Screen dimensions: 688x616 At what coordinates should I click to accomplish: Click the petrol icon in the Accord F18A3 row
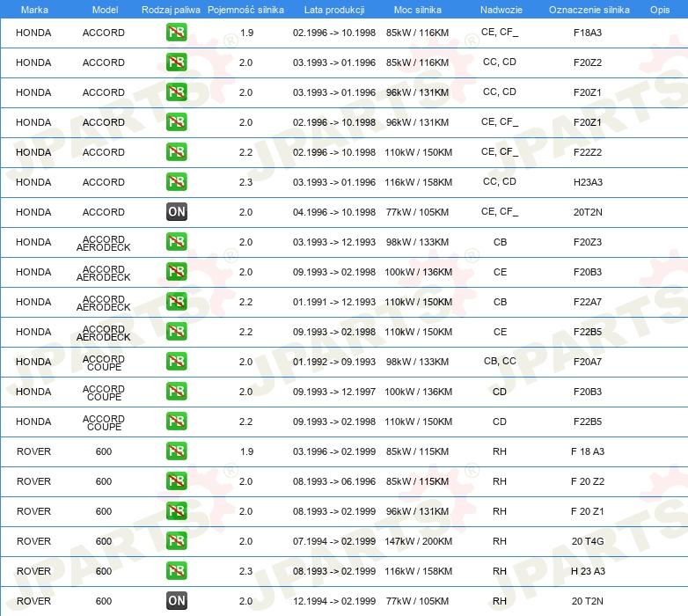(x=176, y=33)
